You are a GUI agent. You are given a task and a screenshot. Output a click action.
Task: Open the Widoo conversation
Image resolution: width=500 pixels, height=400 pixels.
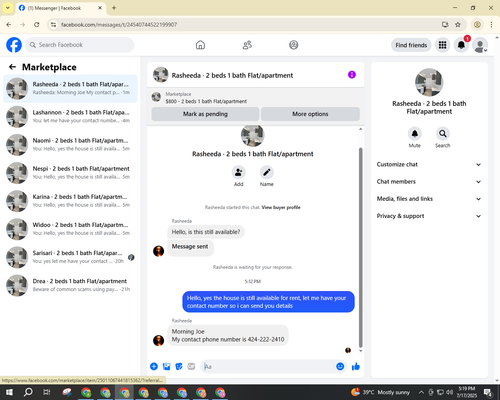70,229
